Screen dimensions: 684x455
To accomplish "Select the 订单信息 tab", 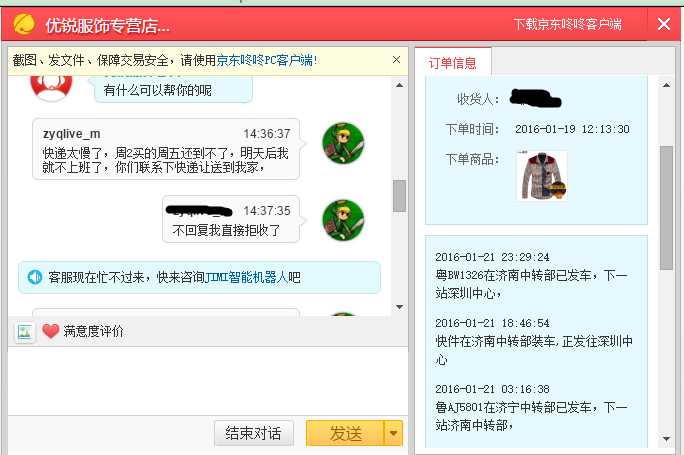I will 452,63.
